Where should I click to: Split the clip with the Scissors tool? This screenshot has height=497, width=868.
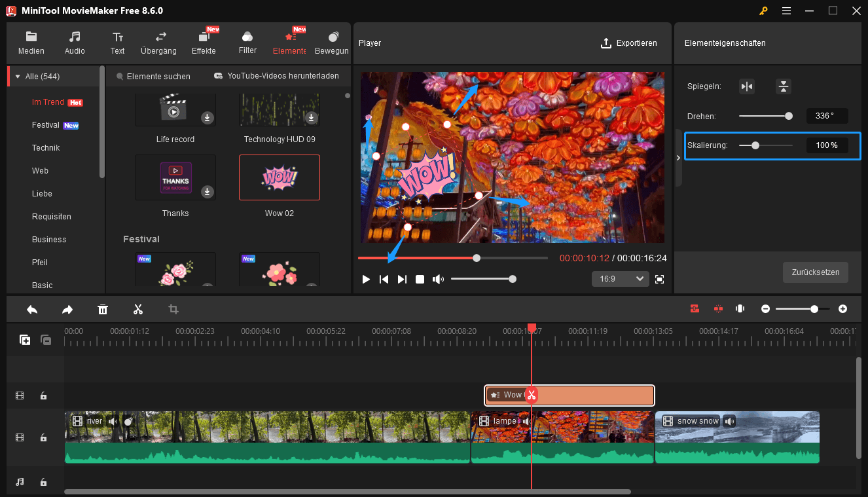click(138, 308)
